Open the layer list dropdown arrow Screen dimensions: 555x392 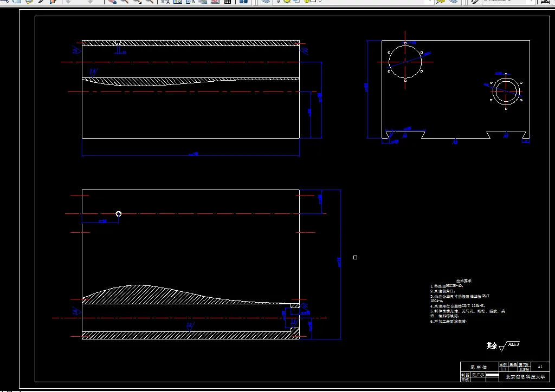point(430,2)
